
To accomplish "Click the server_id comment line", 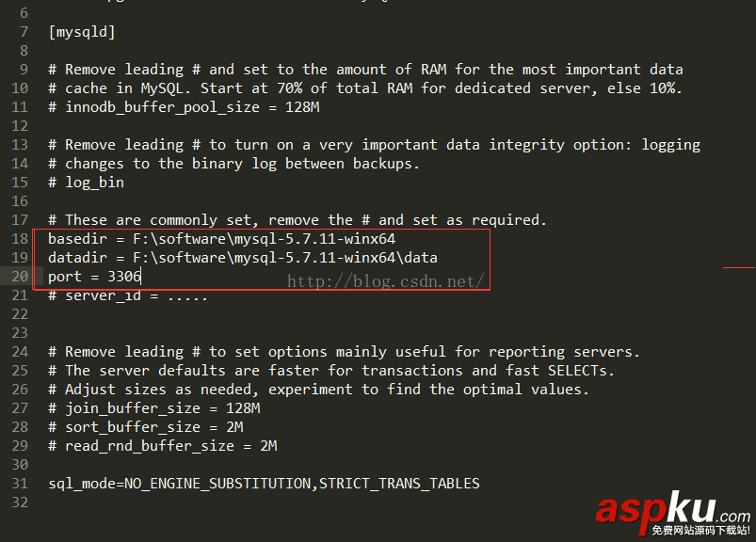I will [x=128, y=295].
